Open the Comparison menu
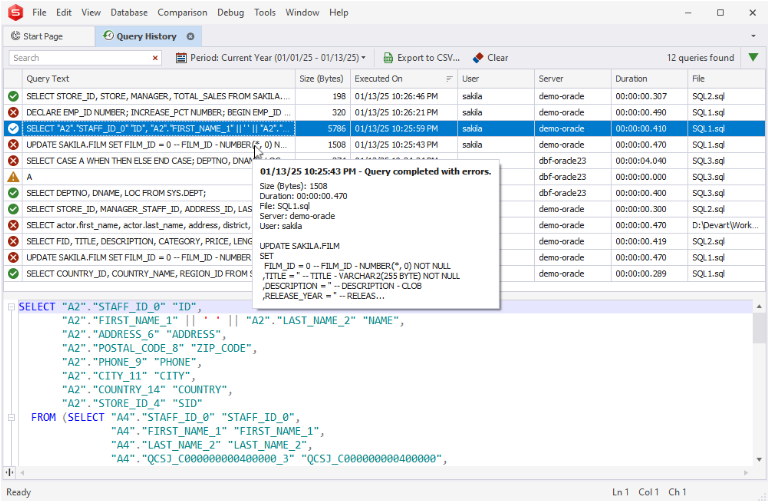The height and width of the screenshot is (501, 769). tap(182, 12)
